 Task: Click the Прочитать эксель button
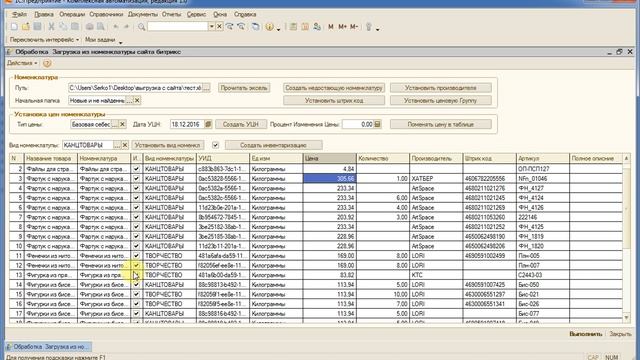click(244, 88)
